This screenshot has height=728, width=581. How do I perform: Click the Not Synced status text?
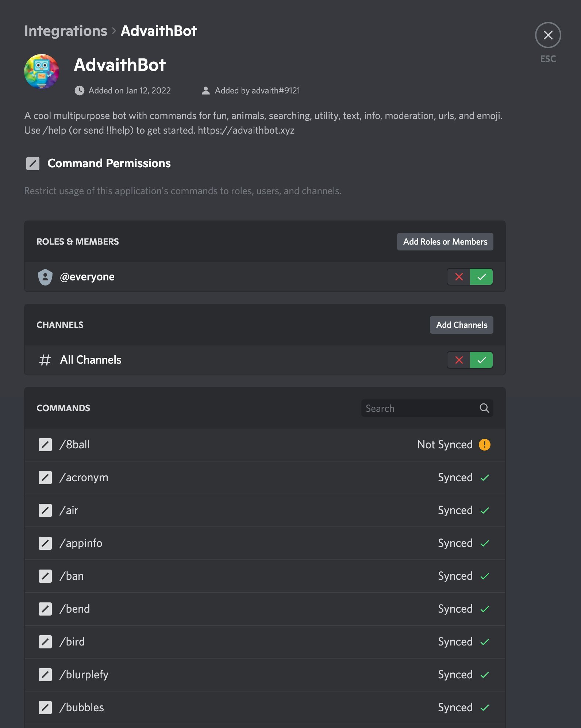click(x=445, y=445)
